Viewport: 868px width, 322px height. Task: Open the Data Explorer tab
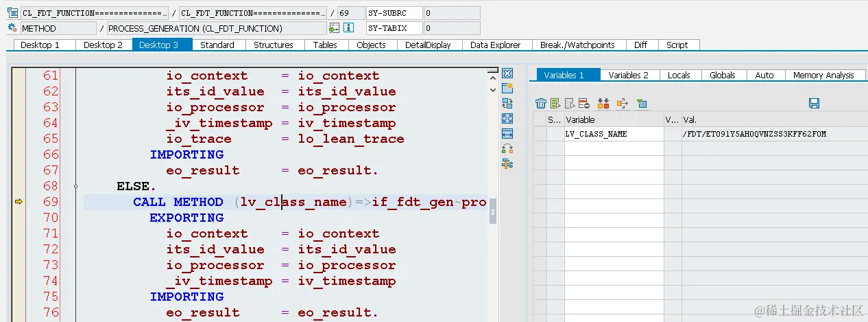pos(496,45)
